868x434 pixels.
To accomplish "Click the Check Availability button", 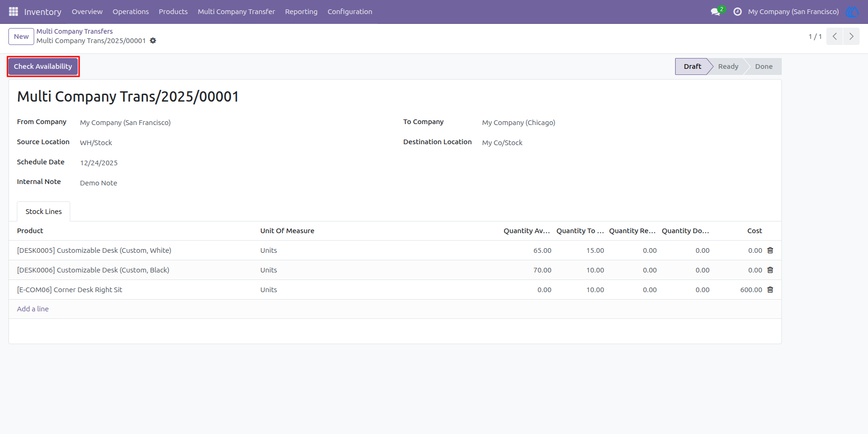I will coord(43,66).
